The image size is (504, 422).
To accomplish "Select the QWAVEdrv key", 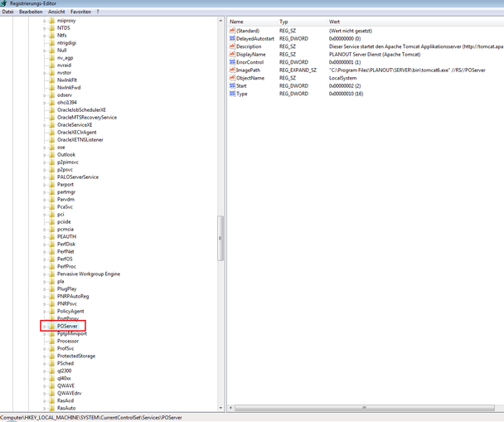I will pos(69,393).
